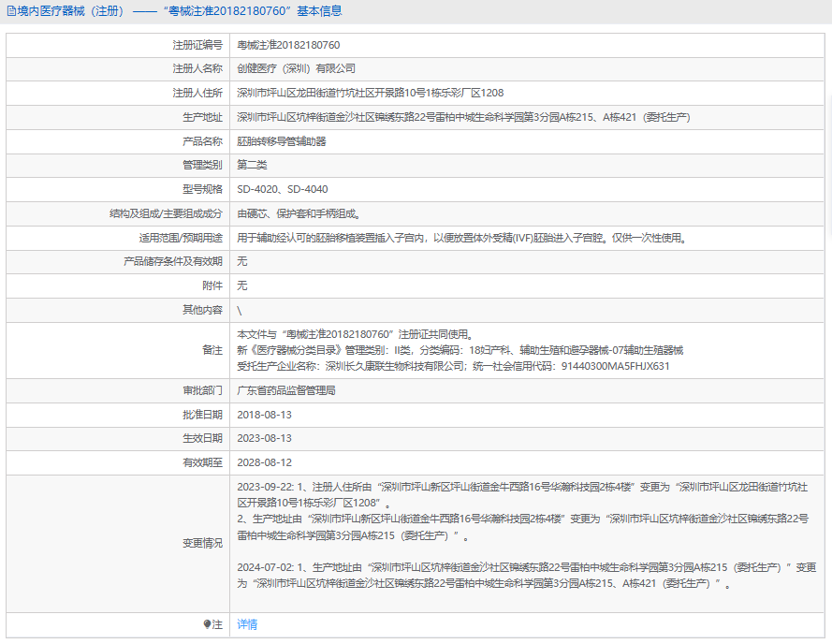Click the 结构及组成 composition description text
The image size is (832, 644).
pos(299,213)
